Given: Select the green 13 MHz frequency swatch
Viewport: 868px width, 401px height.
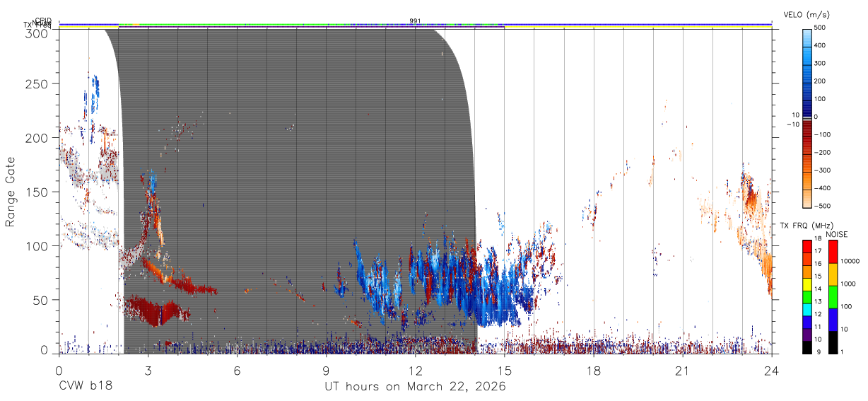Looking at the screenshot, I should tap(807, 296).
